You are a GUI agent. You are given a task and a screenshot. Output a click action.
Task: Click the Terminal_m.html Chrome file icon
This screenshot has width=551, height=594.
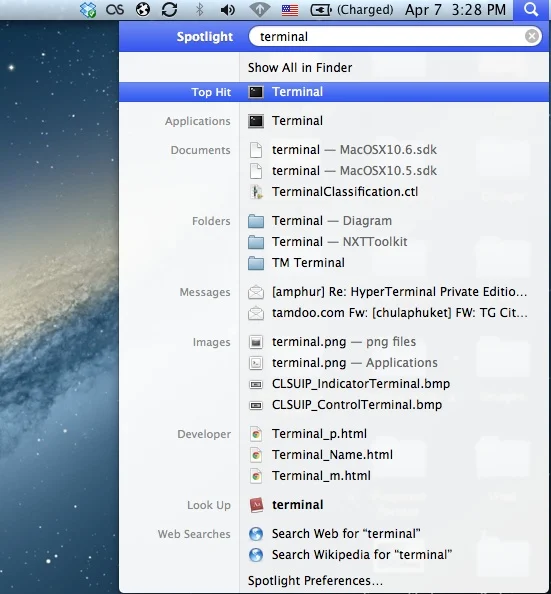click(x=256, y=476)
